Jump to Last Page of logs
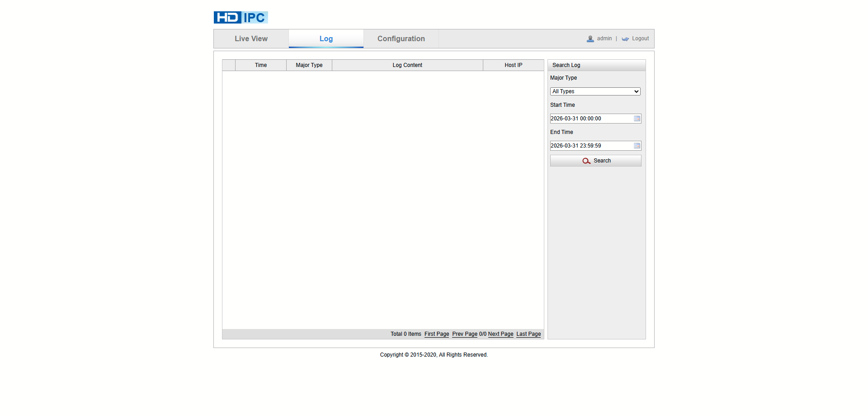 [528, 334]
